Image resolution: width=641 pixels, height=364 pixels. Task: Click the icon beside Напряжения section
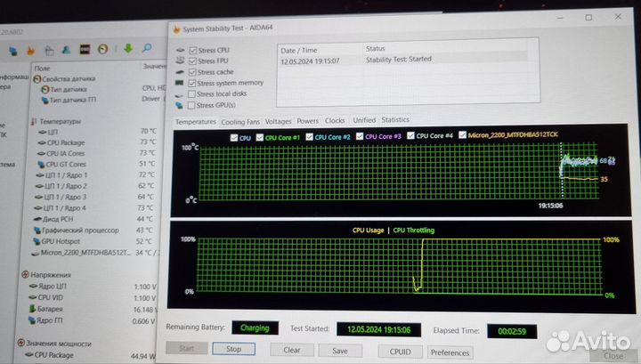25,274
